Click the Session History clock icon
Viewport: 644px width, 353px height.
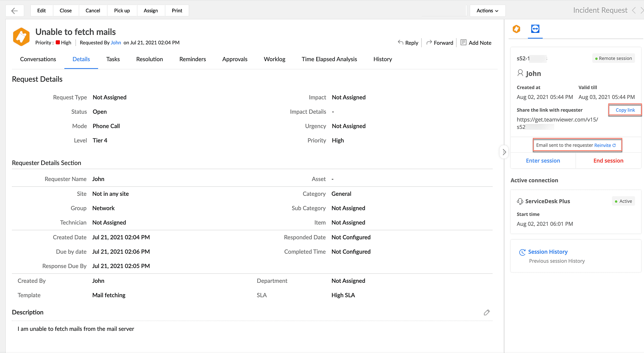pos(522,252)
